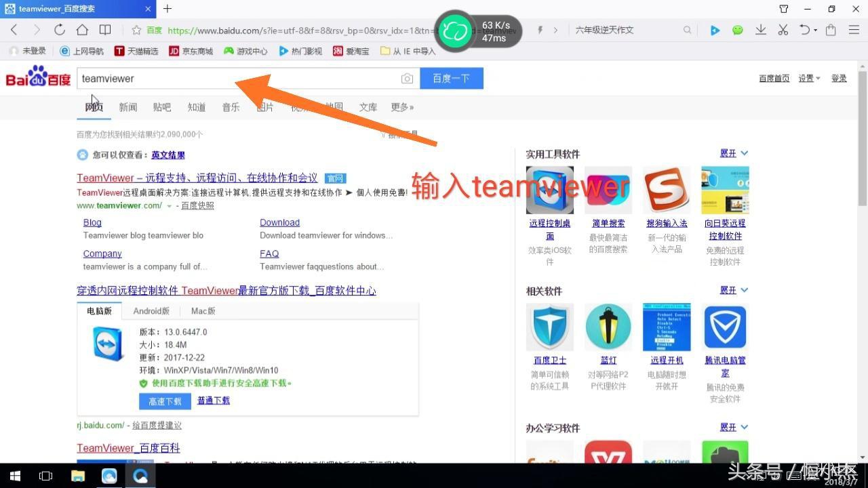Open the TeamViewer official site result

coord(197,178)
